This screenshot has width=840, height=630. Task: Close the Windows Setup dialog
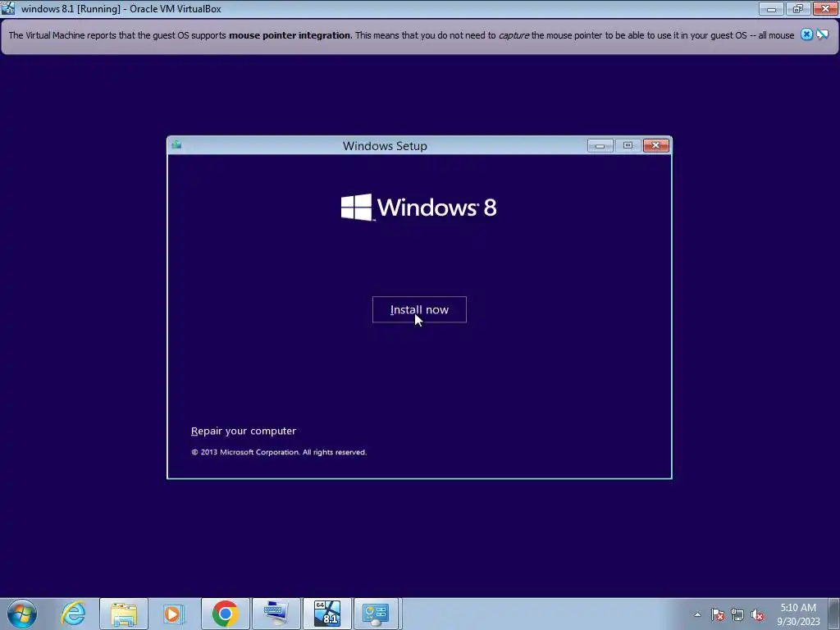coord(655,145)
